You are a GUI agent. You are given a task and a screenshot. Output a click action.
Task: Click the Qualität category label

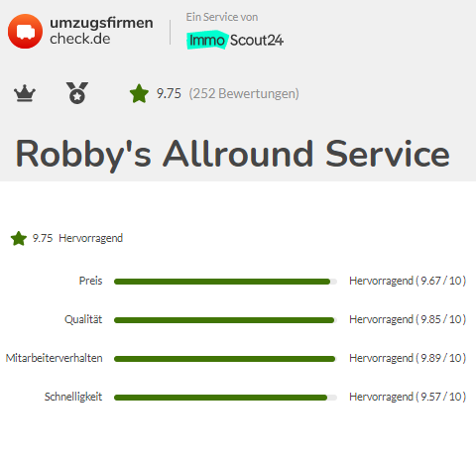83,319
